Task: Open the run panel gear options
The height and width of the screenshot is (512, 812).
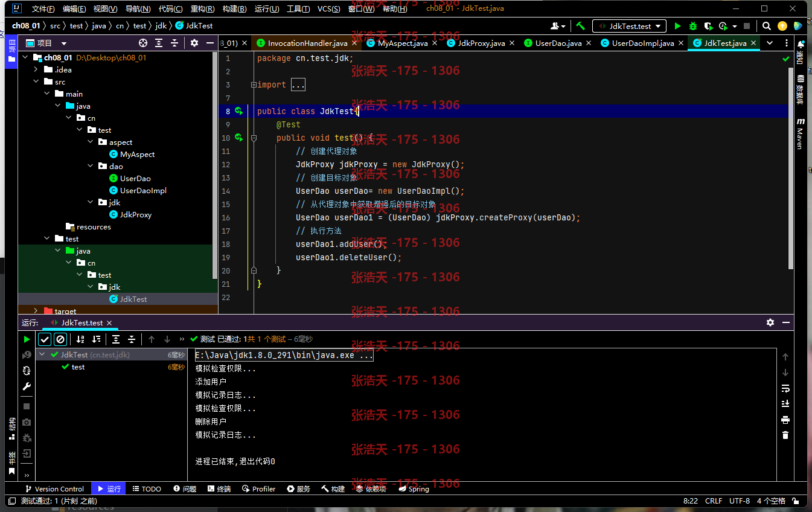Action: click(770, 322)
